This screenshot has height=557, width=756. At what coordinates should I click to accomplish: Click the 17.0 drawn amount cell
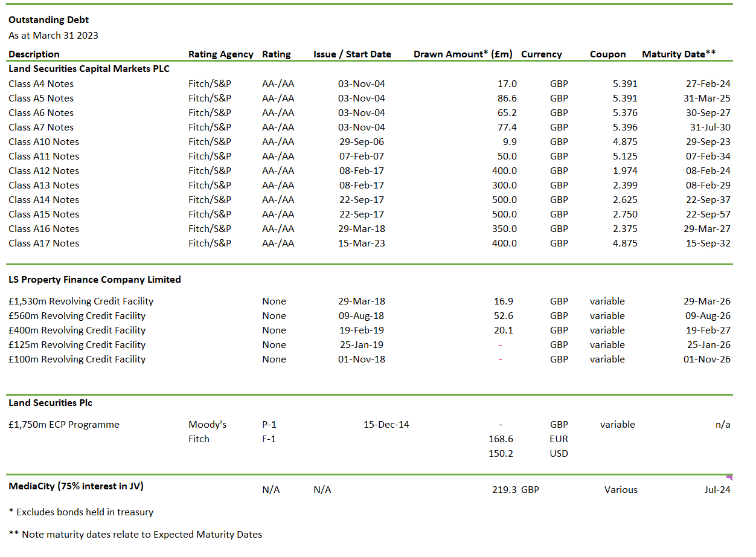click(507, 83)
